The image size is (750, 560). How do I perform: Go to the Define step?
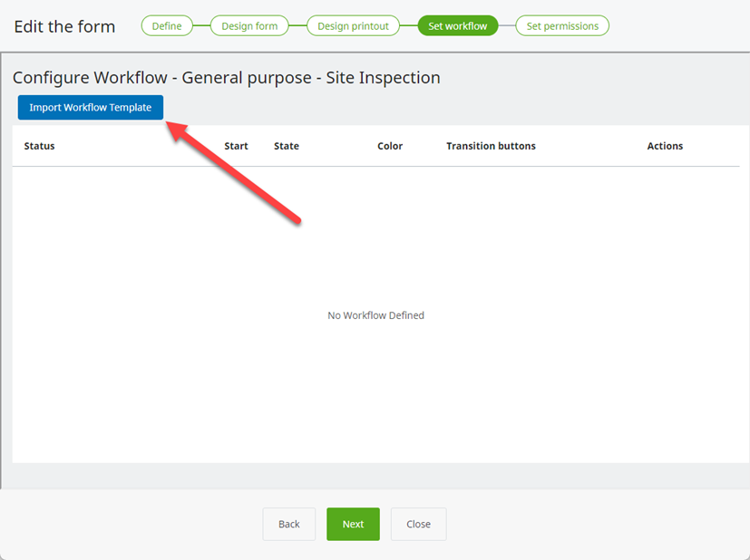(167, 25)
